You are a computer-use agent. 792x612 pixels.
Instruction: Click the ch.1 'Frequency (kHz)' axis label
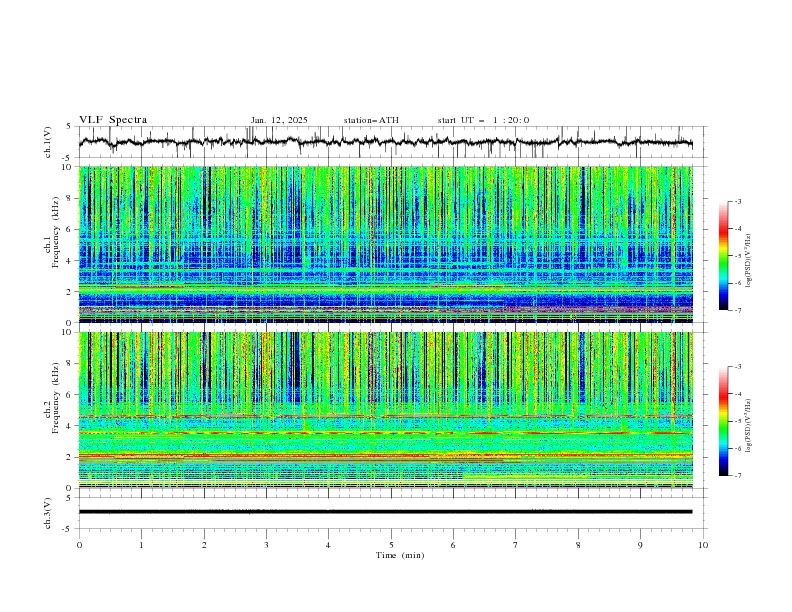[56, 230]
